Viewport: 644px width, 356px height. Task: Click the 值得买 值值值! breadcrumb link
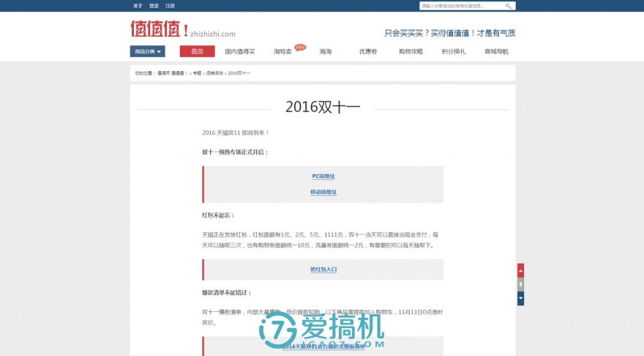172,73
